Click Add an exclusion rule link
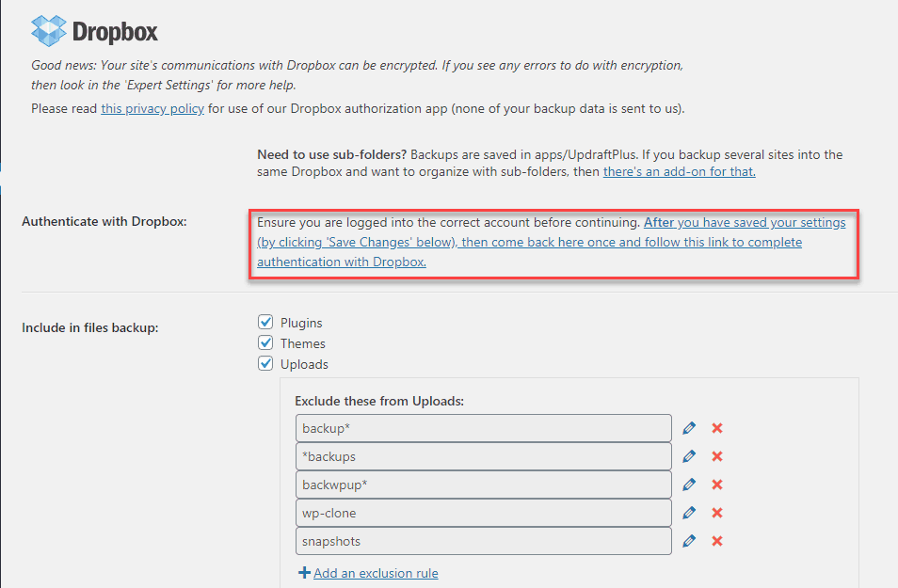This screenshot has width=898, height=588. 376,573
